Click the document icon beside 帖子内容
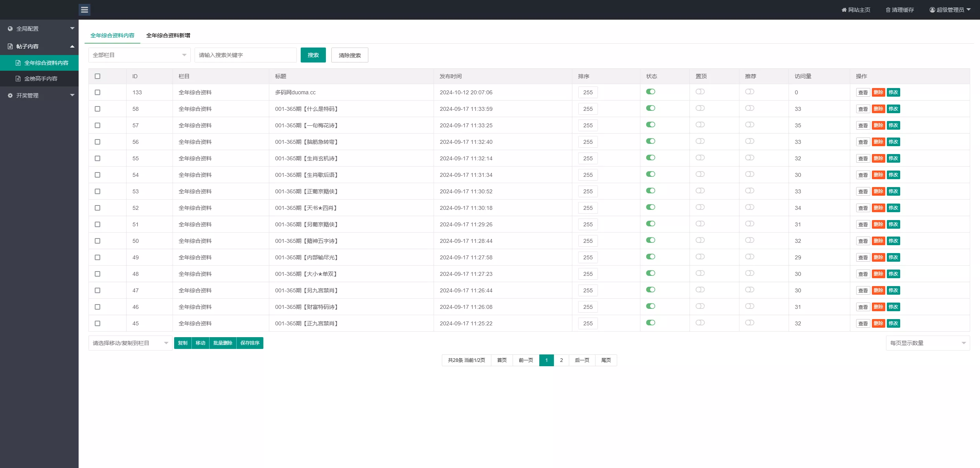This screenshot has width=980, height=468. point(10,46)
